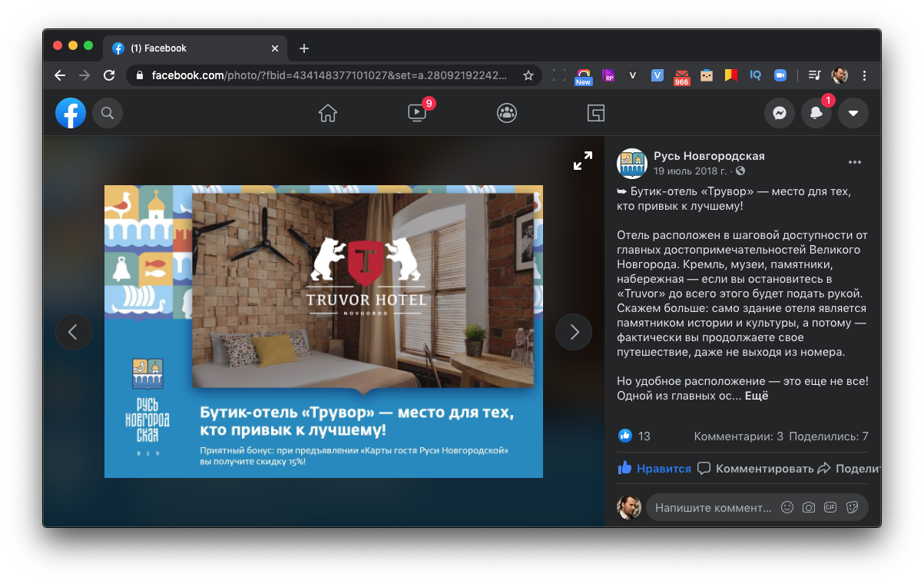Open the box-face extension icon

[707, 75]
